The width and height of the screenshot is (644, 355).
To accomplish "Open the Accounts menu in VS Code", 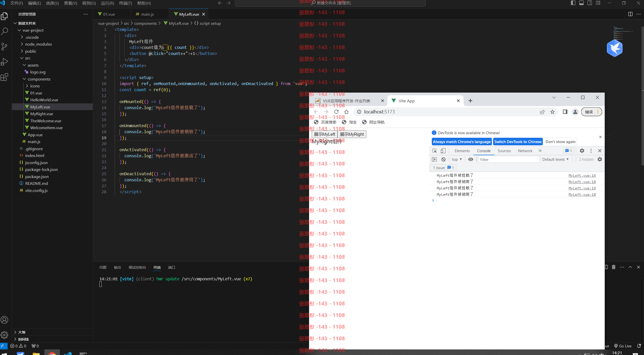I will click(5, 320).
